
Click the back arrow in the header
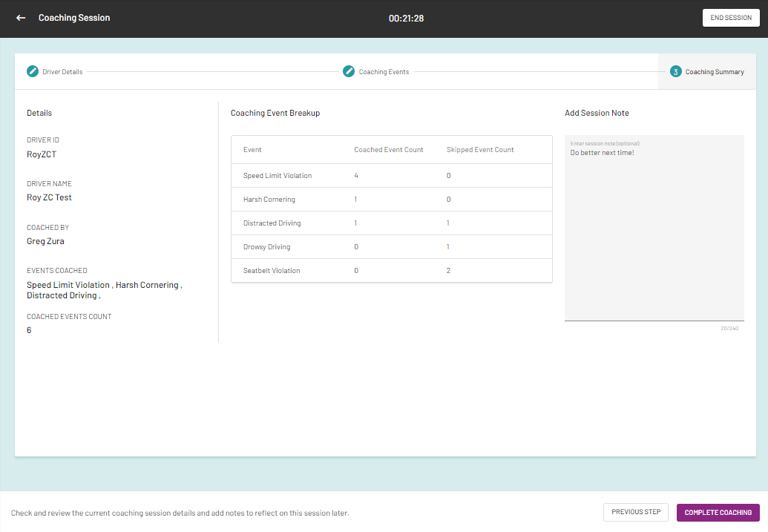(20, 17)
